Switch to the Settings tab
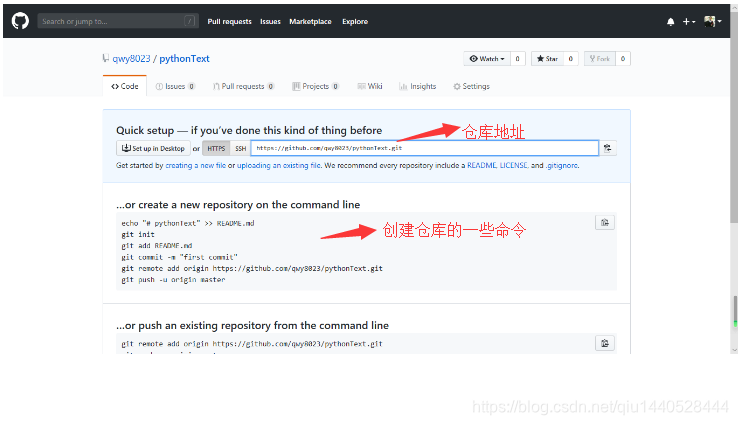The width and height of the screenshot is (738, 425). coord(471,86)
